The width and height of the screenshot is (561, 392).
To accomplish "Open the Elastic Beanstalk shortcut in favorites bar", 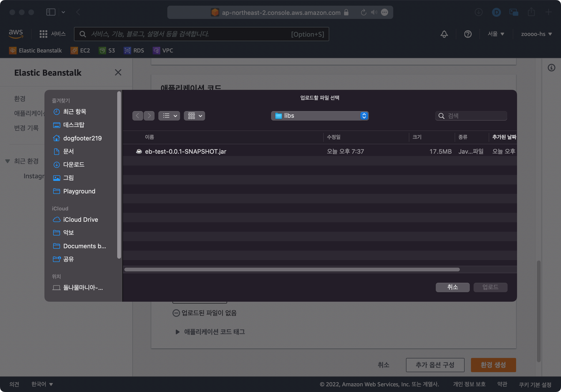I will [35, 51].
